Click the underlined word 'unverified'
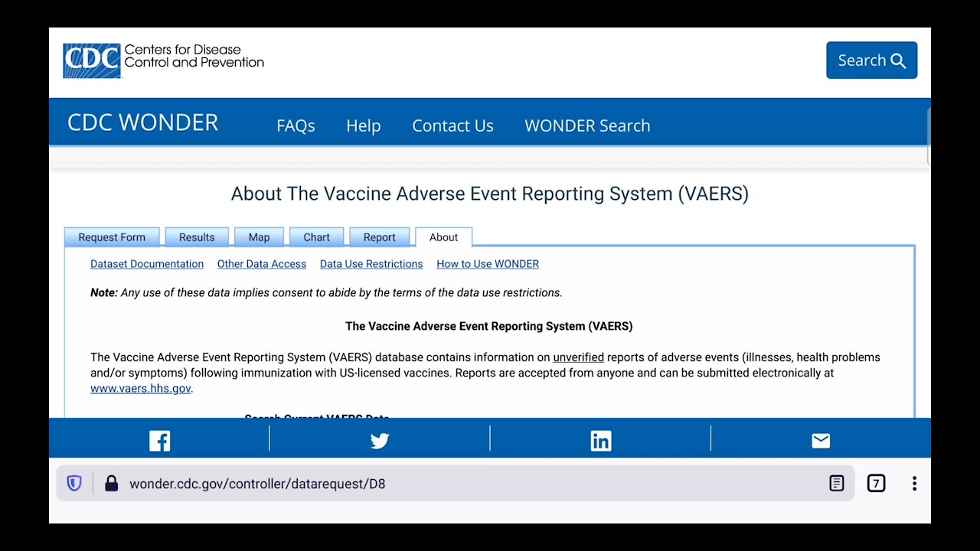Screen dimensions: 980x551 click(578, 357)
